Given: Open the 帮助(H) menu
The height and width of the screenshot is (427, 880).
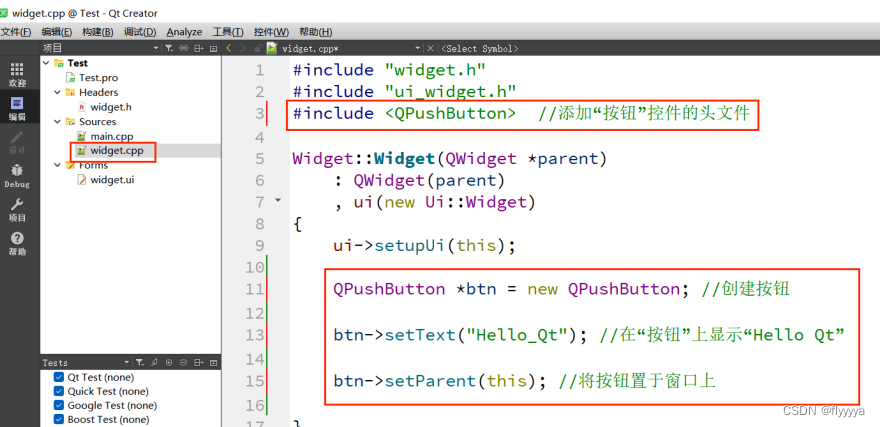Looking at the screenshot, I should point(315,32).
